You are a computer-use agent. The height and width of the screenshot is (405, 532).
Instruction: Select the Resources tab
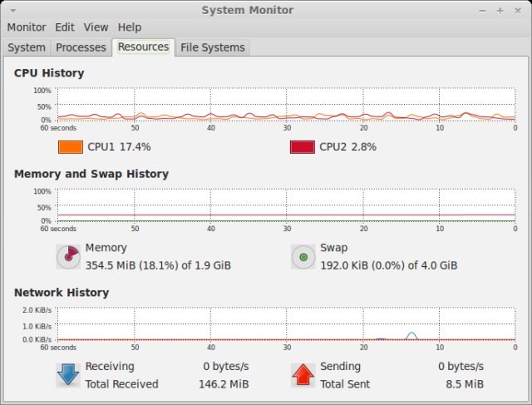click(x=143, y=47)
